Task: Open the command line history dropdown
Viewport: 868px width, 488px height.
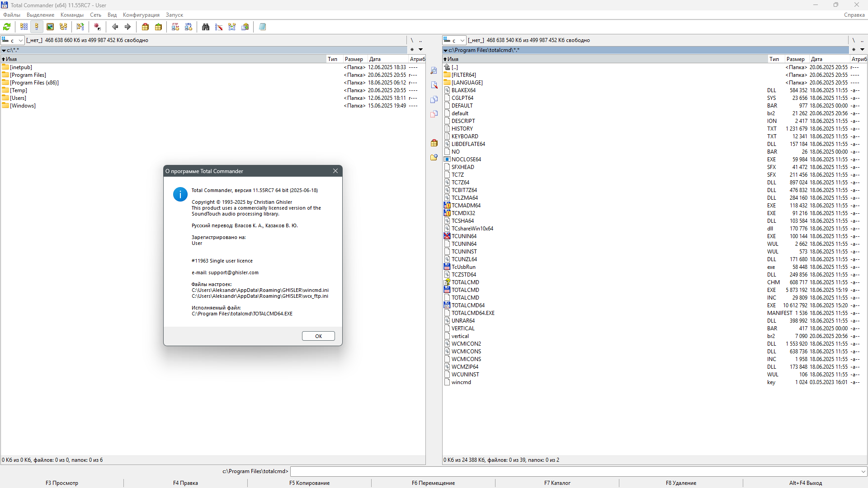Action: tap(863, 471)
